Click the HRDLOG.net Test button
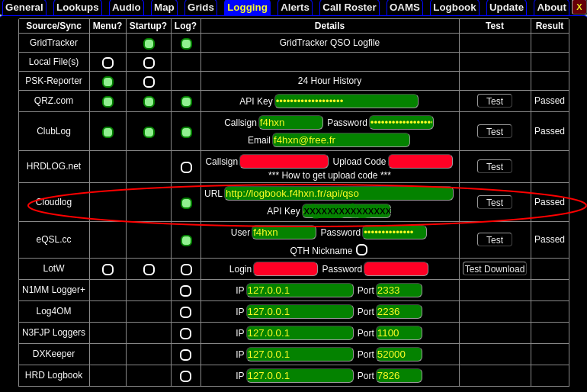587x392 pixels. [x=495, y=166]
